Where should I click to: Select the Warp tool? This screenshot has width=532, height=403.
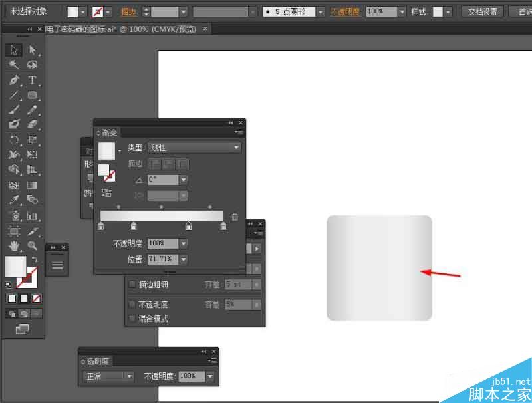14,155
